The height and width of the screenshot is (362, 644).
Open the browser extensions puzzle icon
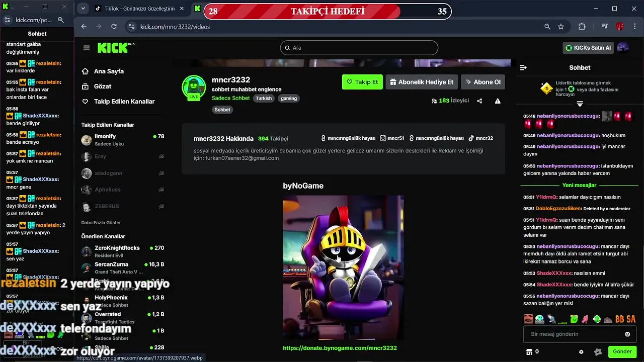pyautogui.click(x=582, y=27)
